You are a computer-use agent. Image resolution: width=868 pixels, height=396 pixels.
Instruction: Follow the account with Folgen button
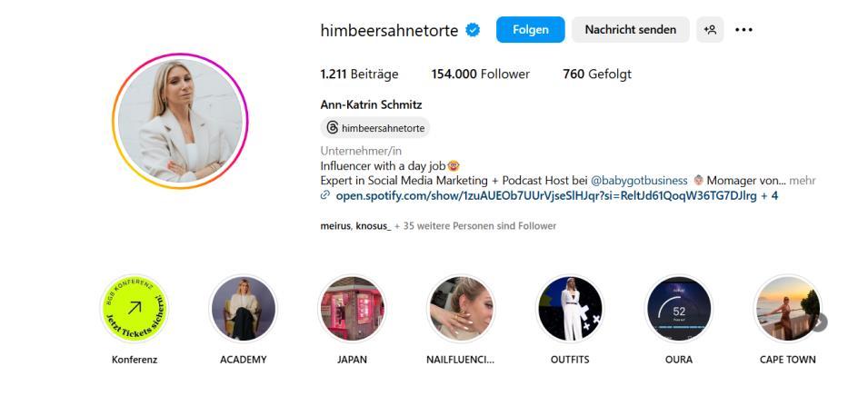530,30
